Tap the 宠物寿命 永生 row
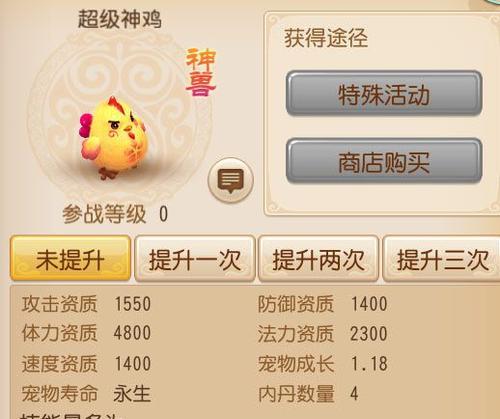This screenshot has width=500, height=419. 87,394
